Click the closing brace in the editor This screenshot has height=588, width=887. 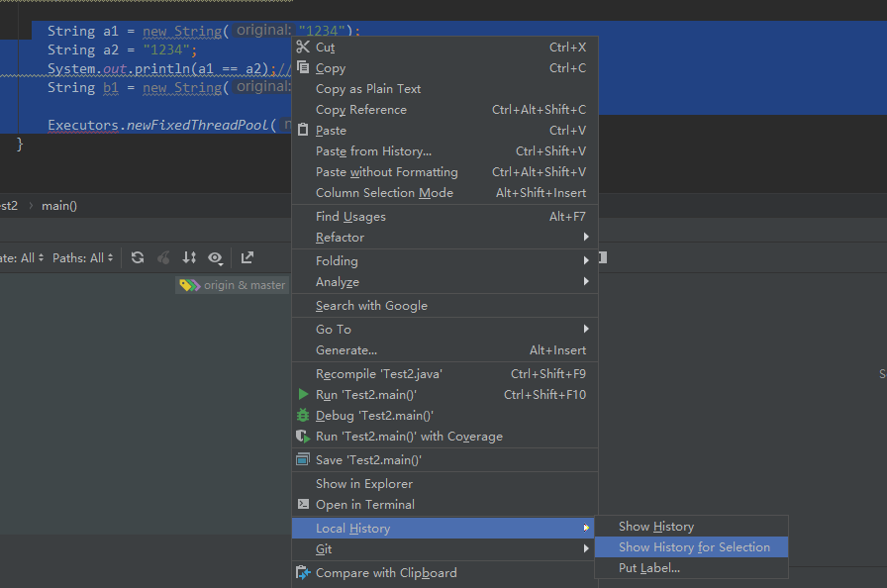pos(20,145)
